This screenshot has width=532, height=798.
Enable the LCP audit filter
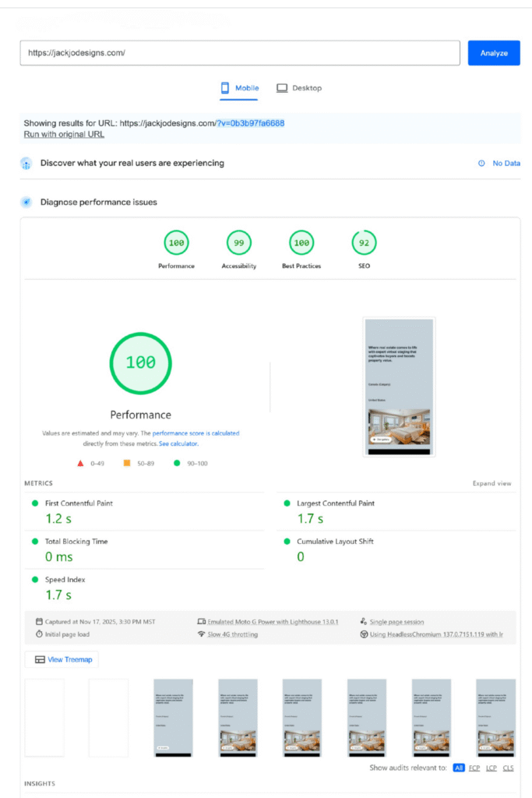(x=491, y=768)
